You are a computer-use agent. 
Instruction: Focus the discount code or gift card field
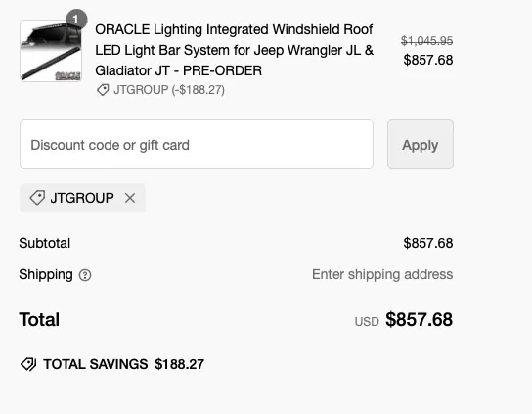[197, 144]
